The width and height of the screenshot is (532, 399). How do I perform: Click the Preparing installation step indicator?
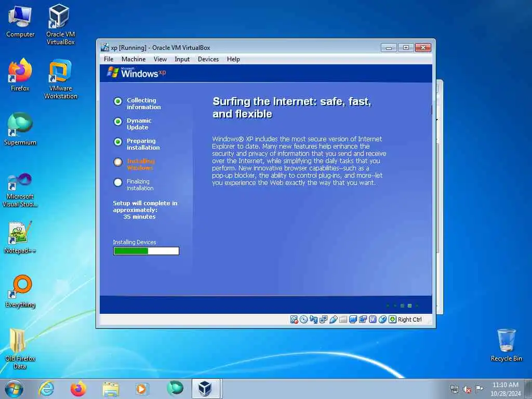click(x=118, y=142)
